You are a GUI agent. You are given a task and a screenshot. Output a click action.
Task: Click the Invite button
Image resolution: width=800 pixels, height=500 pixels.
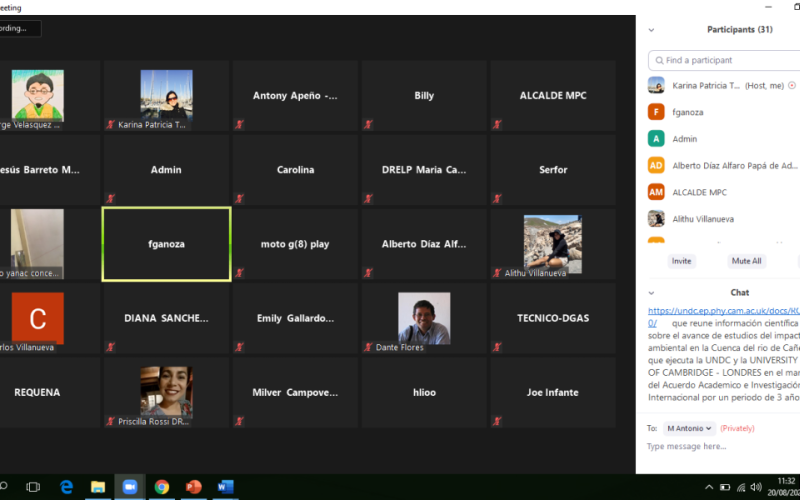click(x=681, y=261)
